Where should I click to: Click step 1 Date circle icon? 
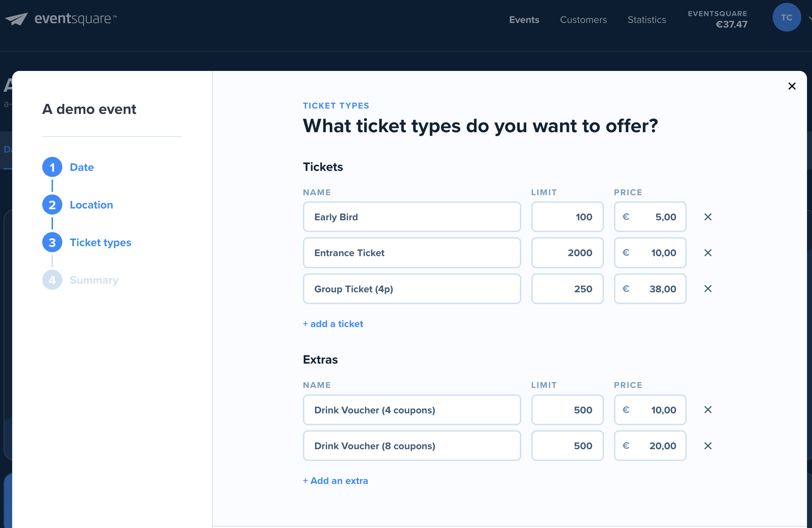pyautogui.click(x=52, y=167)
